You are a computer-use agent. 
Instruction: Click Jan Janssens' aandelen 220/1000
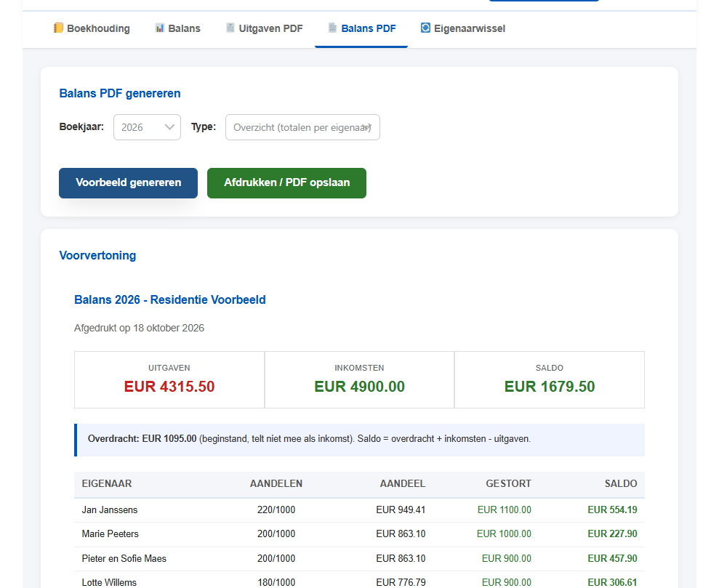click(276, 510)
